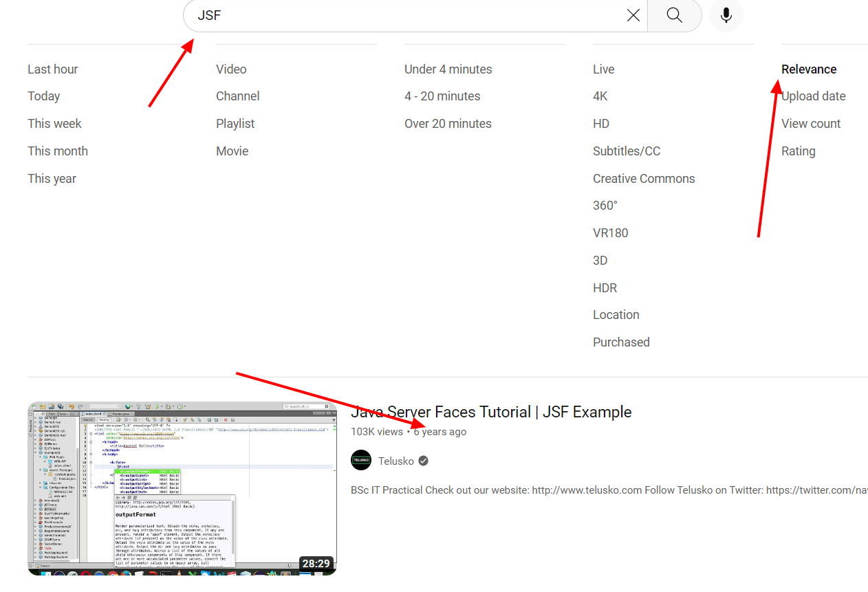Filter uploads from Today

point(44,96)
